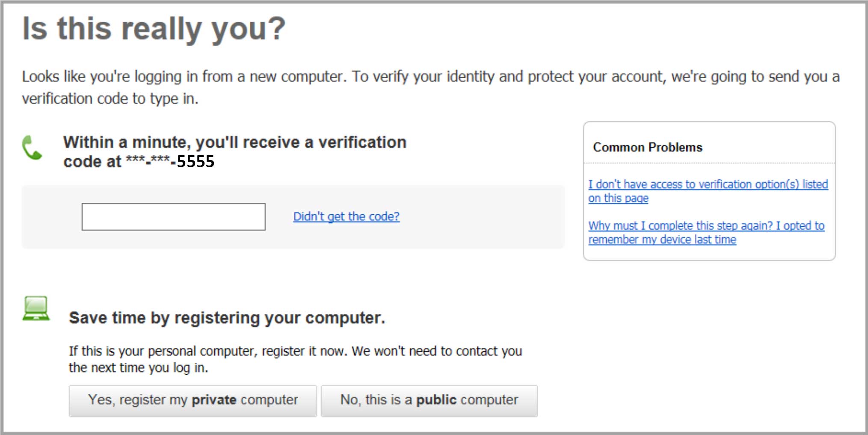Click the green laptop computer icon
The width and height of the screenshot is (868, 435).
[x=36, y=308]
